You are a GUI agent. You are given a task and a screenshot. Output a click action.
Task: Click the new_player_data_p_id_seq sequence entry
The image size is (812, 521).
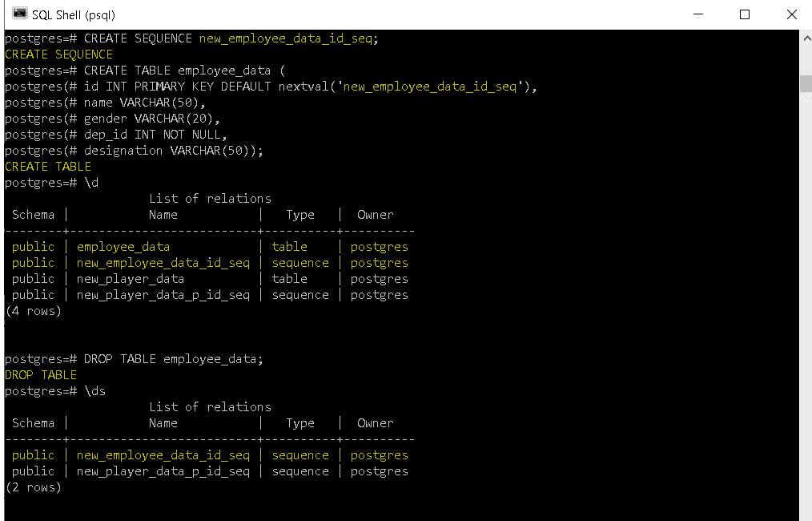[x=163, y=294]
